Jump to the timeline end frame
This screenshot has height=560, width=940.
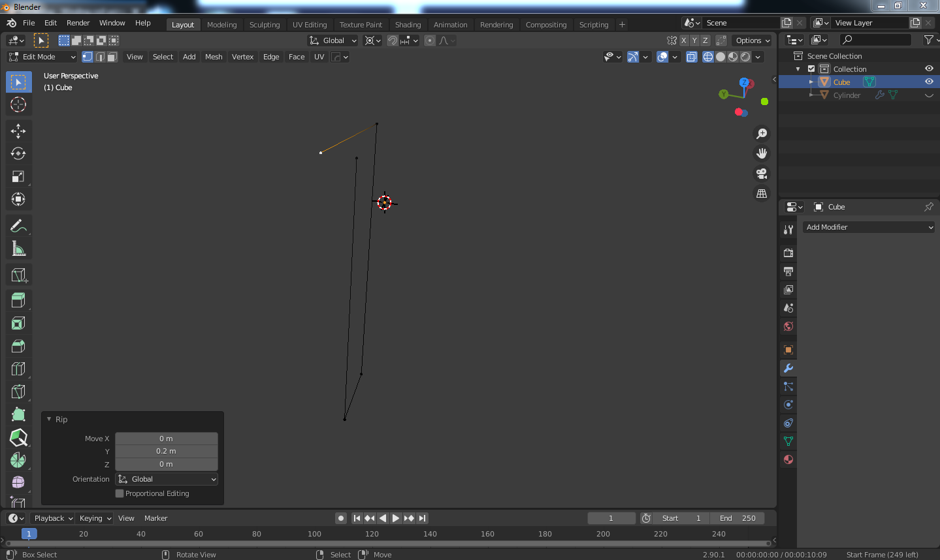(423, 518)
